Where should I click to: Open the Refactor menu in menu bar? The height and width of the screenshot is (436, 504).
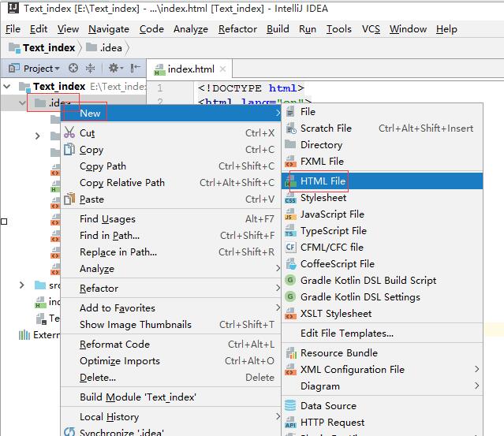[x=237, y=29]
